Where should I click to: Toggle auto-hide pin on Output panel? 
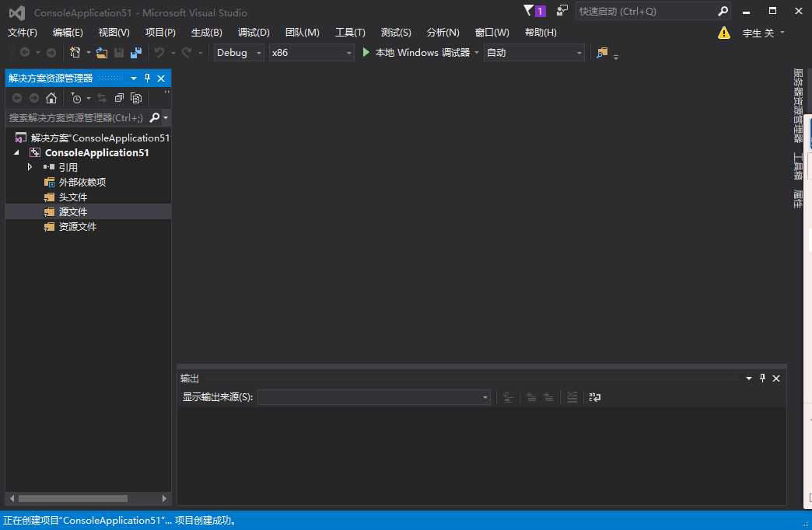pos(762,378)
